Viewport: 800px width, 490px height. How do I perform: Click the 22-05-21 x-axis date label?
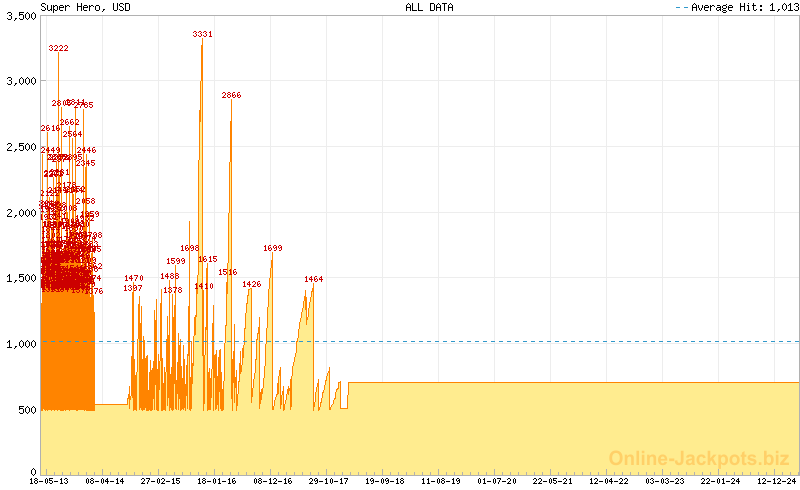[553, 481]
